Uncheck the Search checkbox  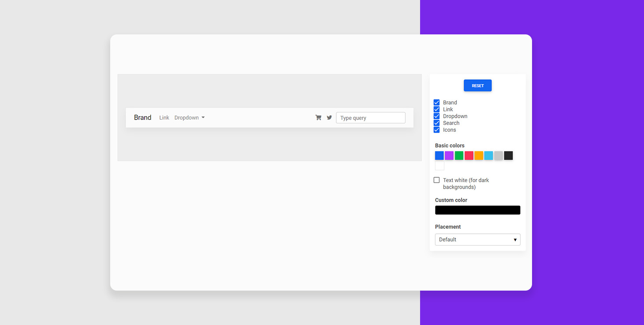[x=437, y=123]
